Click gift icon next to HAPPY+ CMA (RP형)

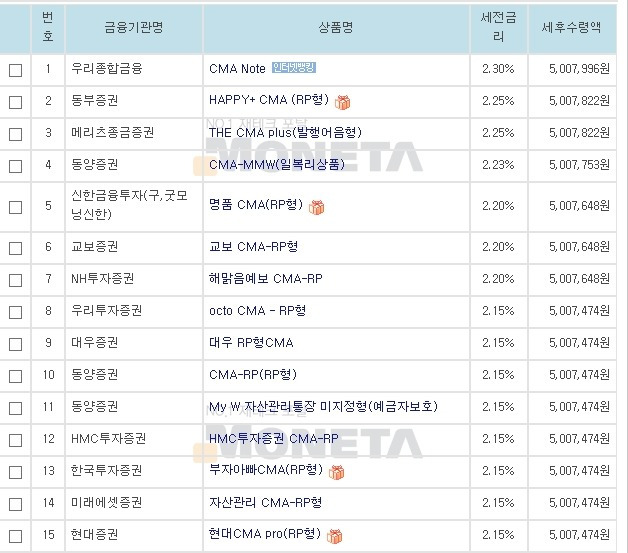click(x=342, y=103)
